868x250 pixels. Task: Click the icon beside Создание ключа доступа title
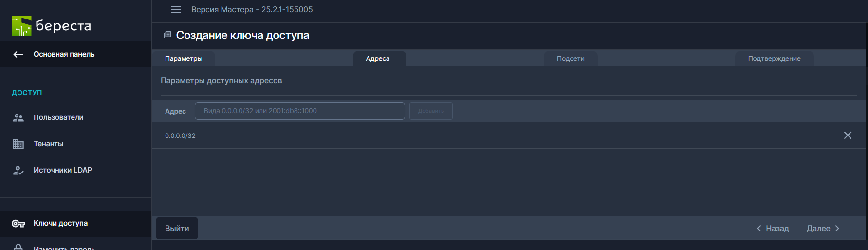(167, 35)
